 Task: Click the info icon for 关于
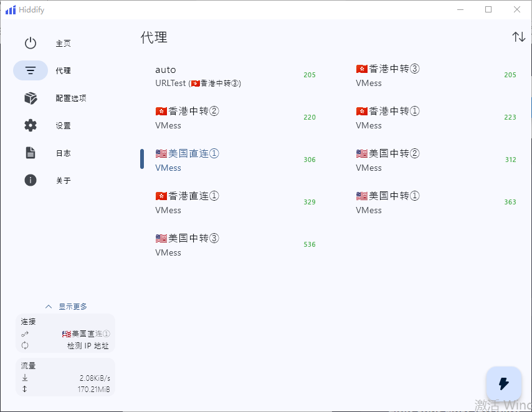31,180
